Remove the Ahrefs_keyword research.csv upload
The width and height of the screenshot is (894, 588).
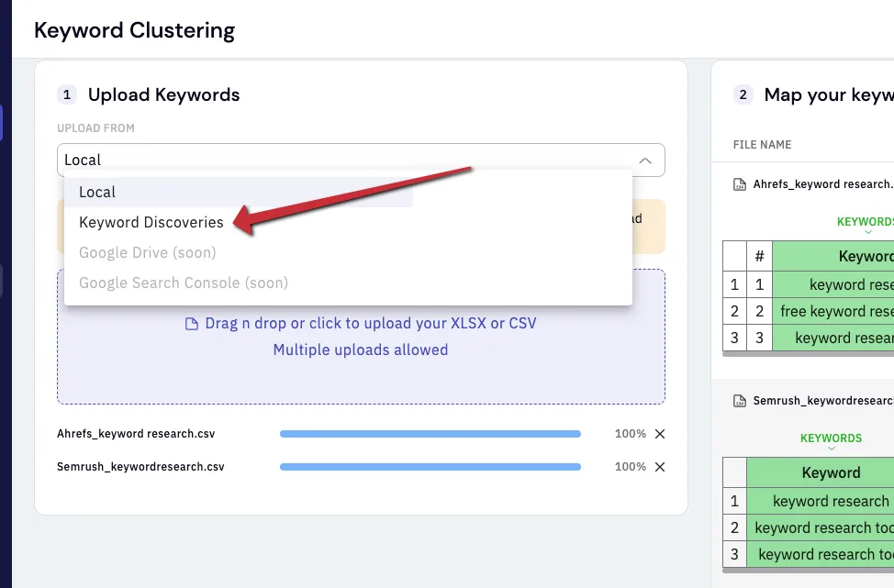point(660,434)
